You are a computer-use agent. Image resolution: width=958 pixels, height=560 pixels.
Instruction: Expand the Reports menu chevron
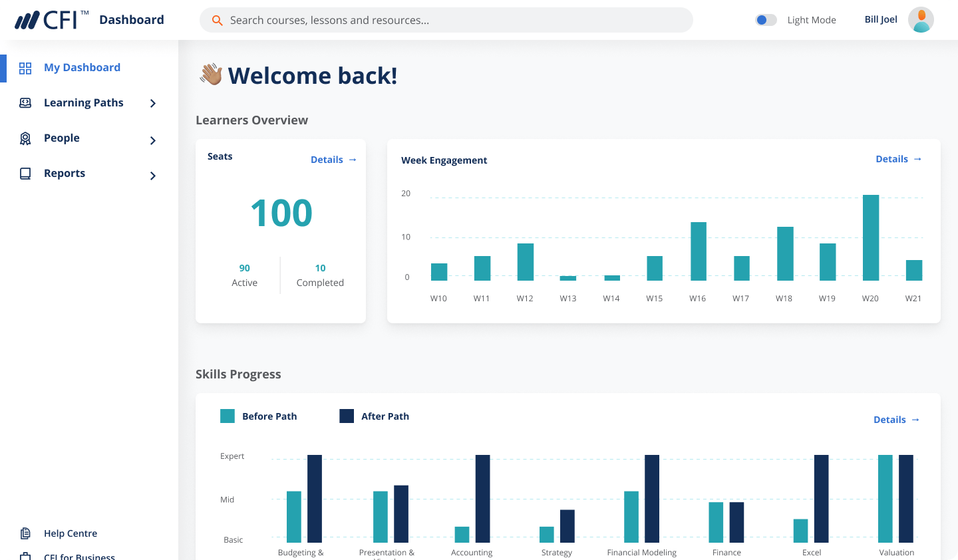153,176
